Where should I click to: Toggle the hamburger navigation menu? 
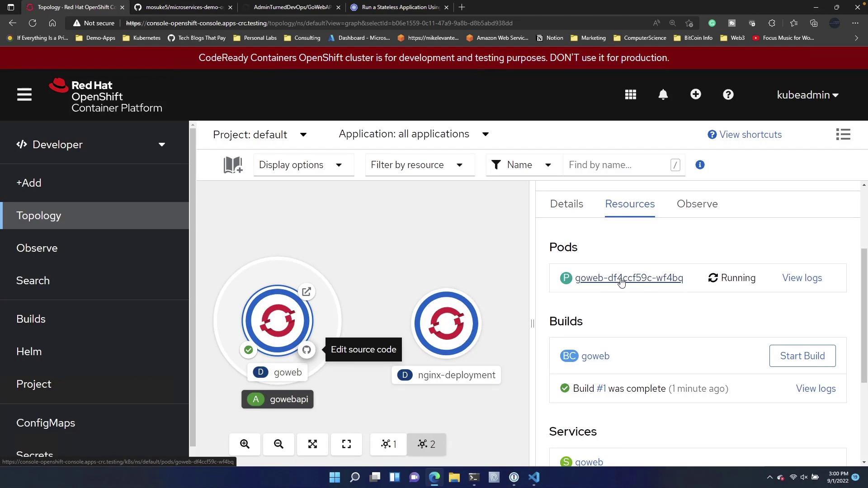(24, 95)
